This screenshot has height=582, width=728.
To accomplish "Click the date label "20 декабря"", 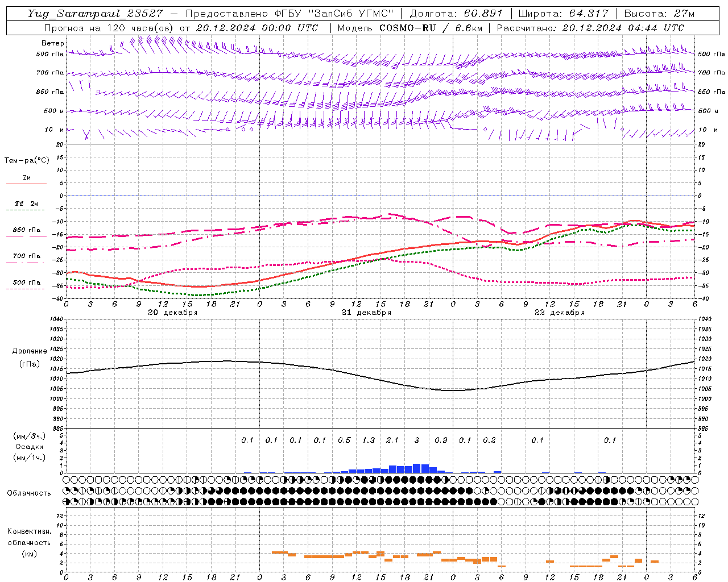I will pos(173,313).
